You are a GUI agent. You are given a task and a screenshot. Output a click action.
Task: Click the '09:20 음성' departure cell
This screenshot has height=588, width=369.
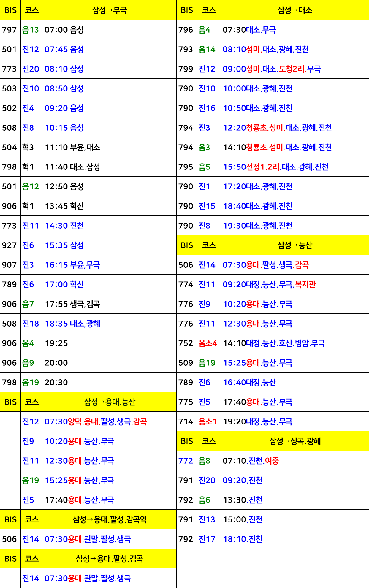click(x=110, y=108)
